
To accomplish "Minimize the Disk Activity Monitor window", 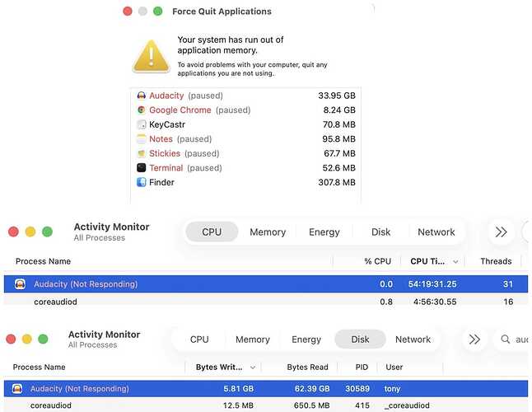I will pos(27,339).
